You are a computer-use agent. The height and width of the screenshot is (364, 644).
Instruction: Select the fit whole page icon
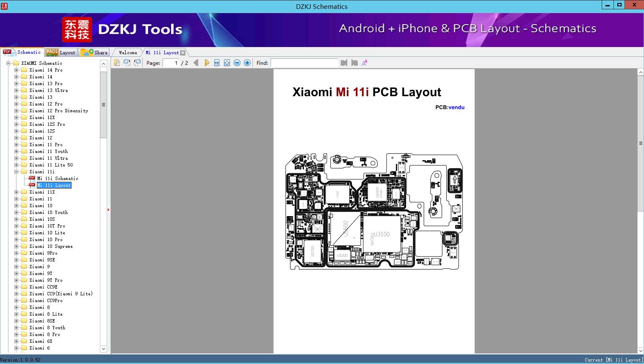(x=227, y=63)
